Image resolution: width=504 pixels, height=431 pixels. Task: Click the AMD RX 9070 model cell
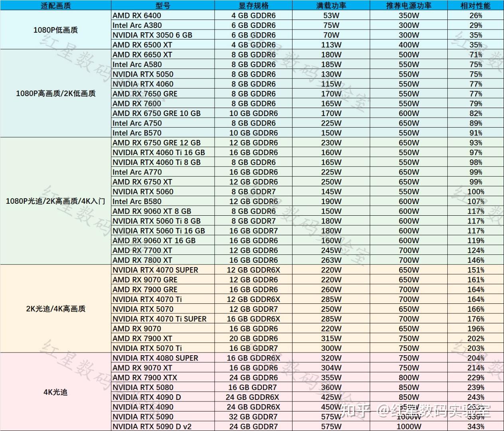(x=163, y=329)
